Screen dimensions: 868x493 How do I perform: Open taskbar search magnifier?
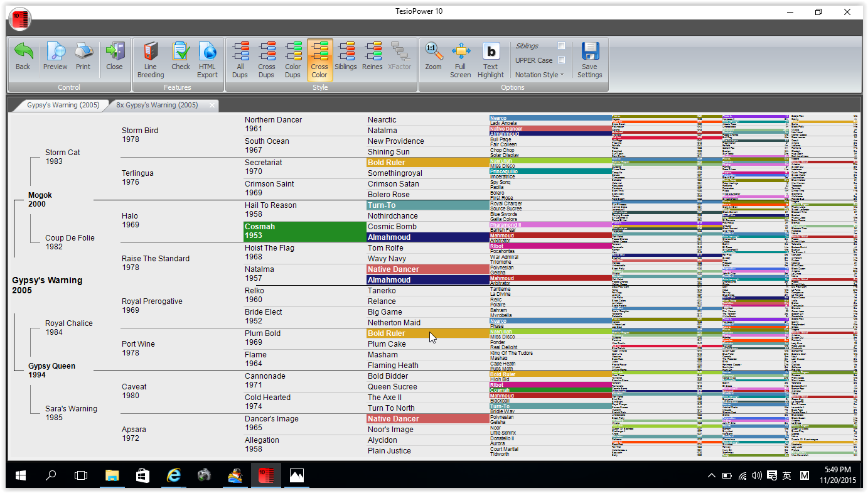51,476
